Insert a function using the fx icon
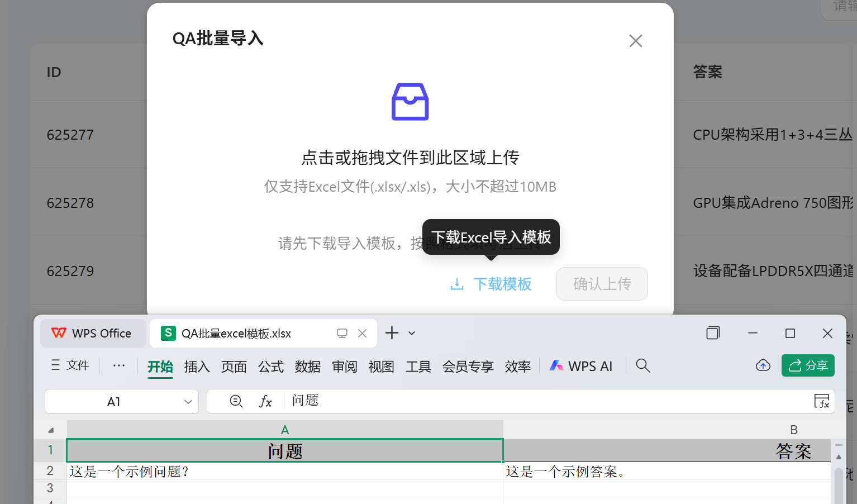Screen dimensions: 857x504 [265, 401]
